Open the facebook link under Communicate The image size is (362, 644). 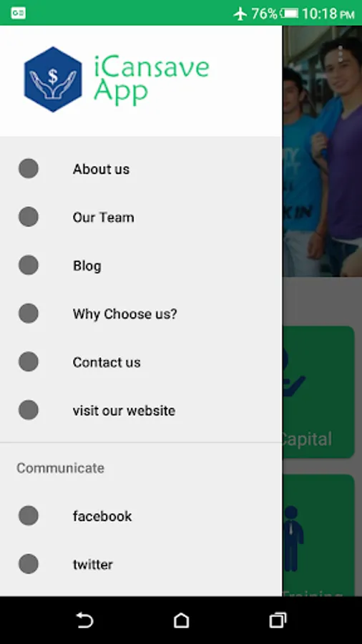[141, 516]
